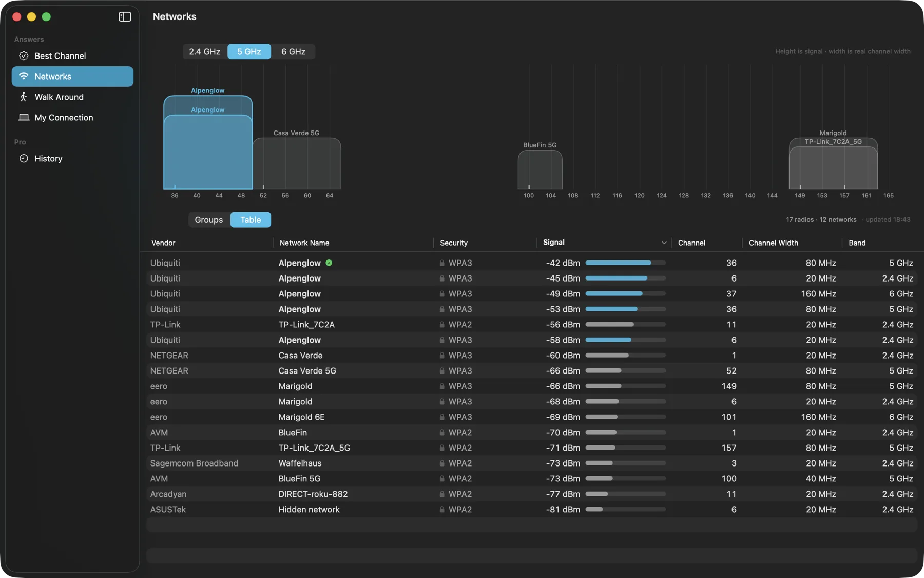924x578 pixels.
Task: Click the Casa Verde row name on channel 1
Action: 300,355
